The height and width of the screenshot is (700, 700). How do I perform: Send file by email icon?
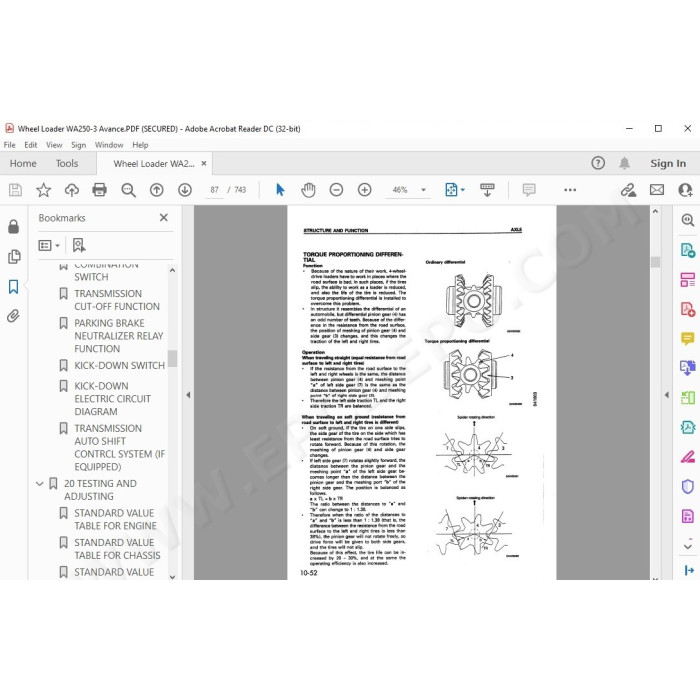[657, 190]
